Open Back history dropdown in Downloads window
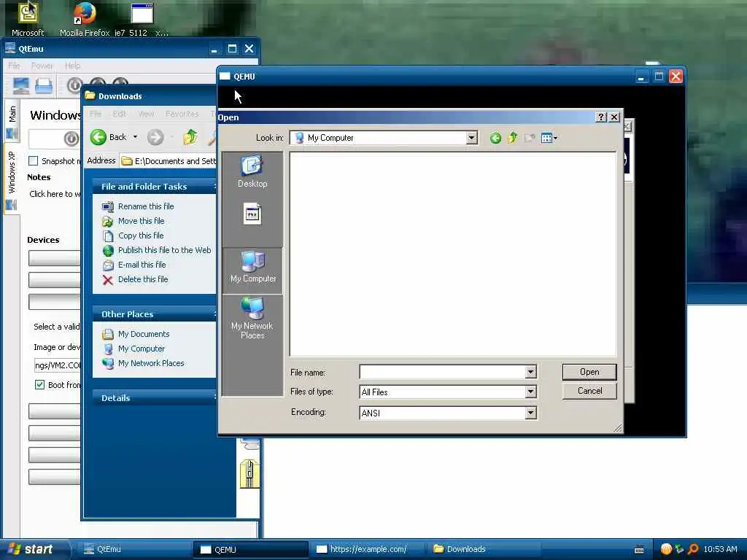This screenshot has height=560, width=747. [x=135, y=137]
